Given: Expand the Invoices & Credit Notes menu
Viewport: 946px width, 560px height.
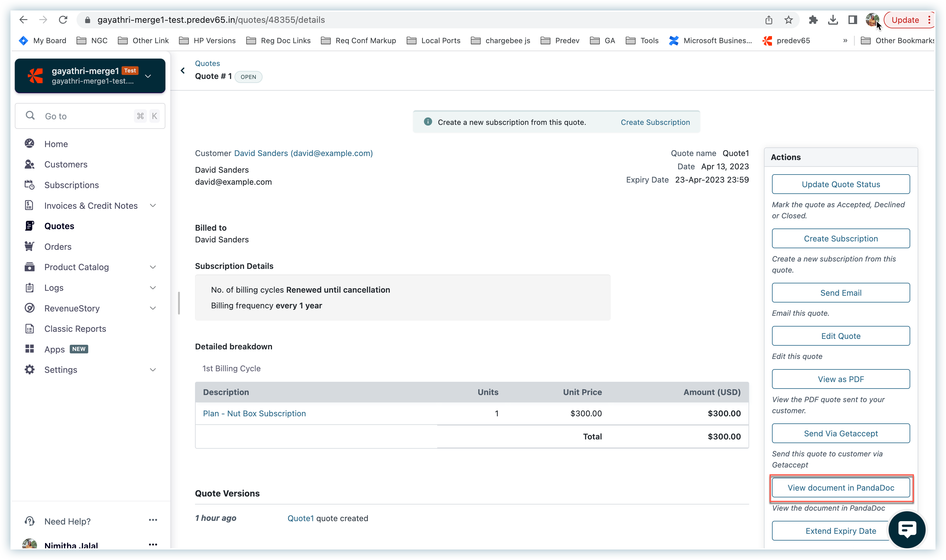Looking at the screenshot, I should coord(153,206).
